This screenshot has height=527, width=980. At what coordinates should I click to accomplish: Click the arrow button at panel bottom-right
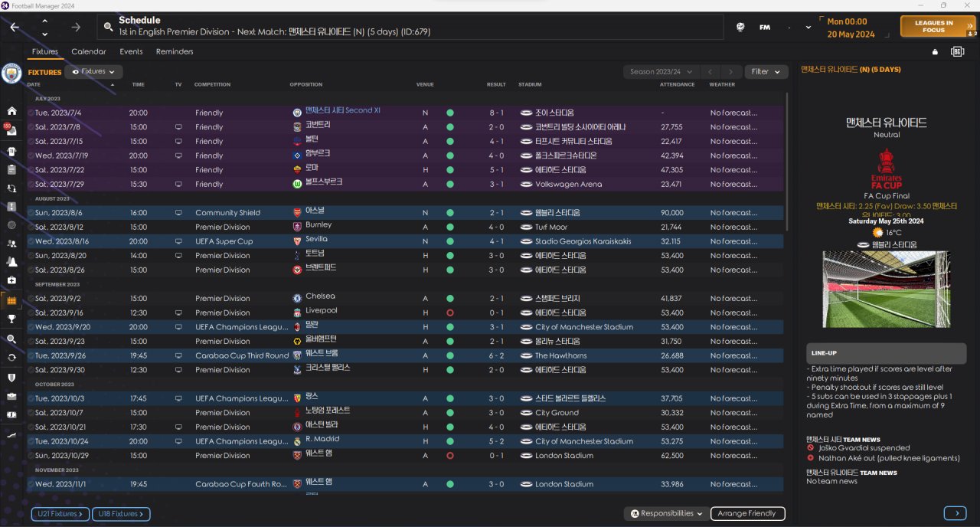[955, 513]
